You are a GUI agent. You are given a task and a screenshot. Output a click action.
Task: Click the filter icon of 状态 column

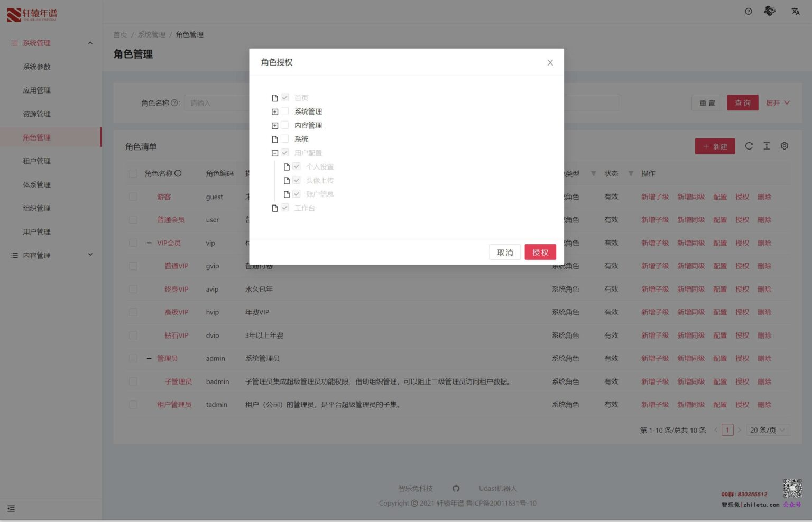(x=631, y=173)
